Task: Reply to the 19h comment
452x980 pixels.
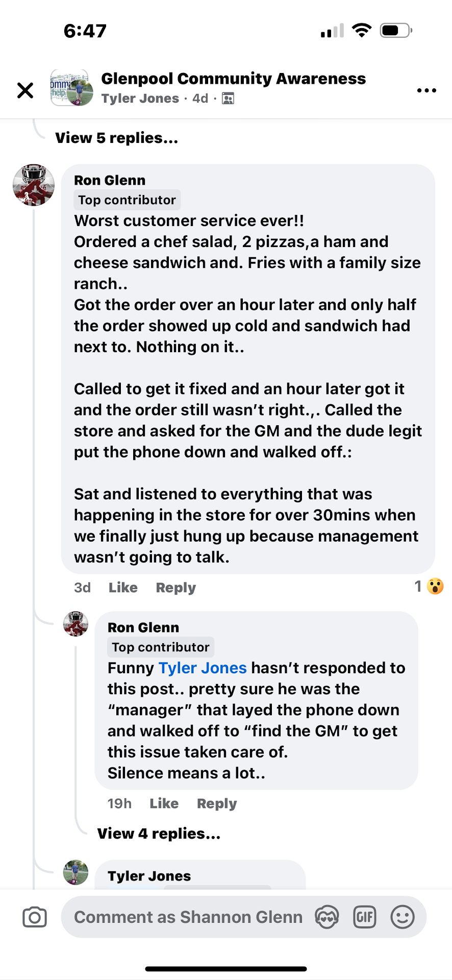Action: tap(217, 803)
